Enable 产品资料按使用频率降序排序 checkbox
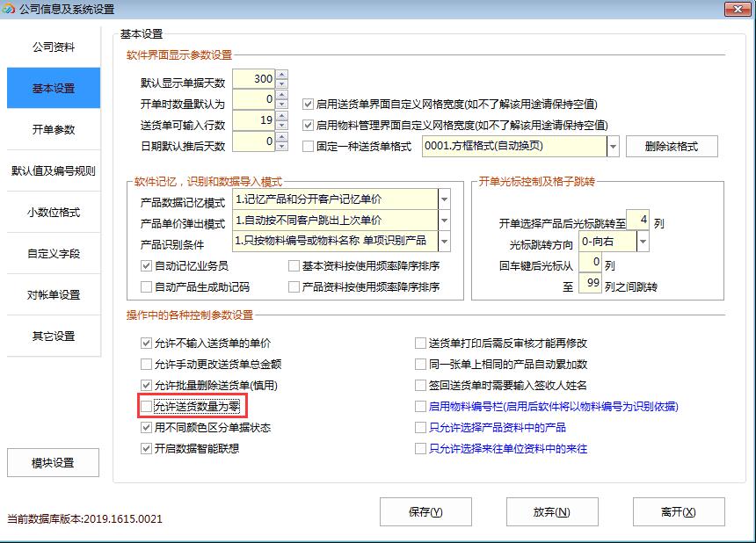This screenshot has width=756, height=543. (294, 286)
